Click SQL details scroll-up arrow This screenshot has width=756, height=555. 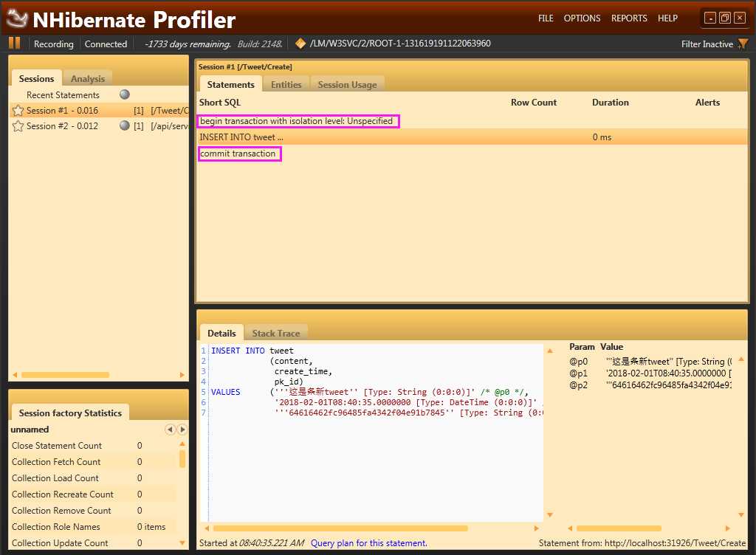tap(549, 351)
